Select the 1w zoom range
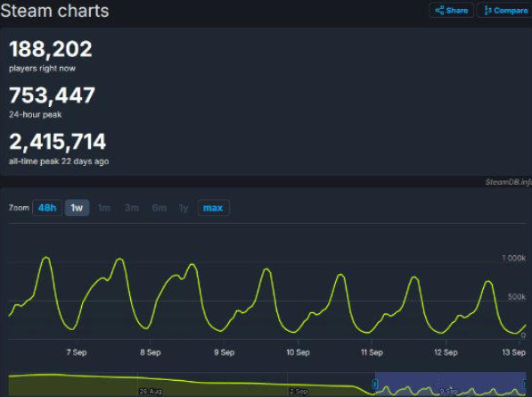This screenshot has height=397, width=532. point(77,208)
